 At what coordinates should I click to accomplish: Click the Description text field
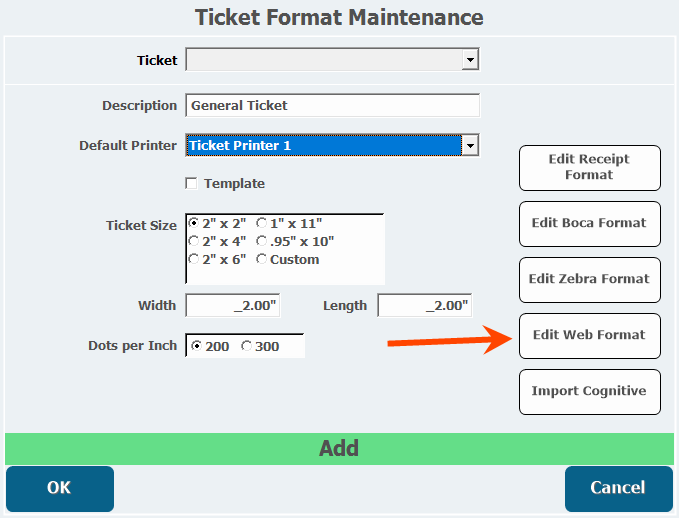[x=332, y=105]
